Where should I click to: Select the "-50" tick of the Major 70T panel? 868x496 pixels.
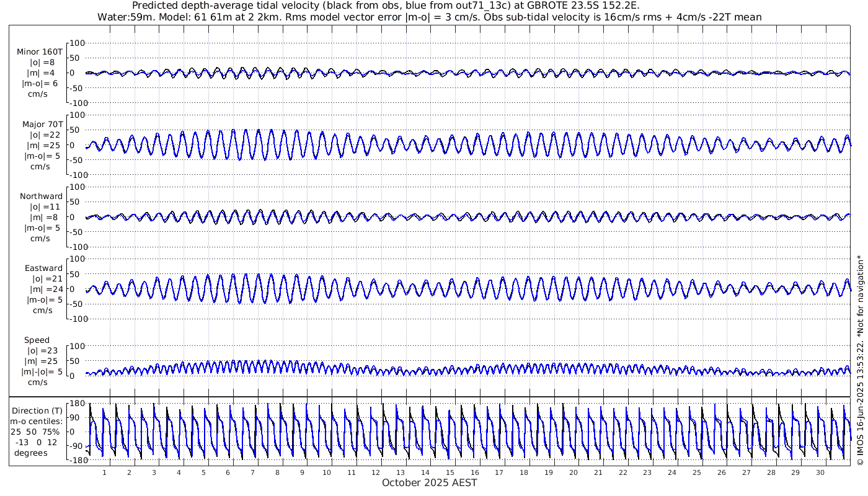(77, 160)
